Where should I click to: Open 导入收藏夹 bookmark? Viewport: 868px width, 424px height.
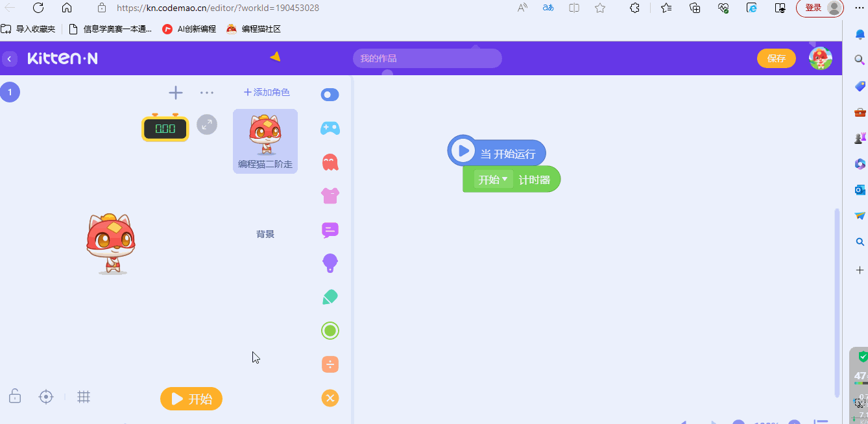coord(29,29)
